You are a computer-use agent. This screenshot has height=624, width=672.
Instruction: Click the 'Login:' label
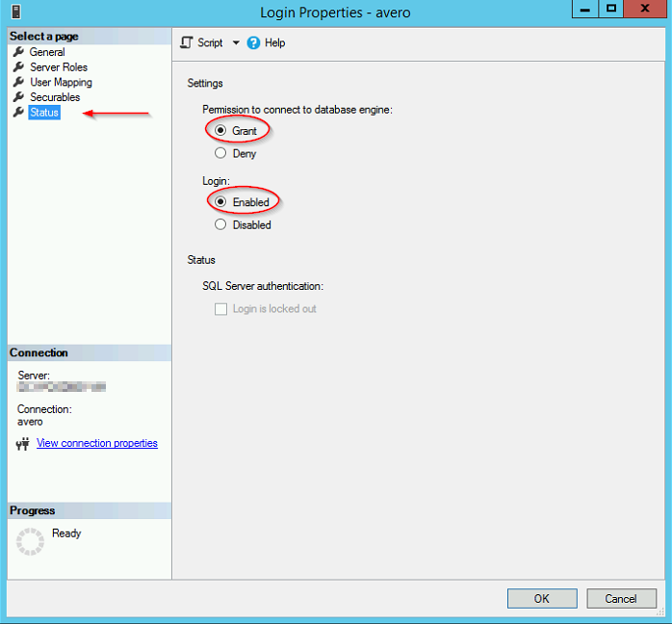(216, 181)
